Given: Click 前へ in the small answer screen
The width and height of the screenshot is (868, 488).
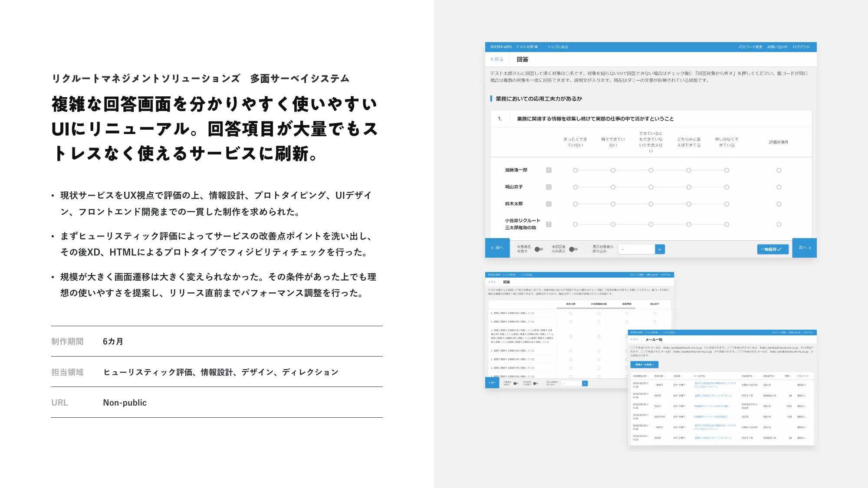Looking at the screenshot, I should coord(492,383).
